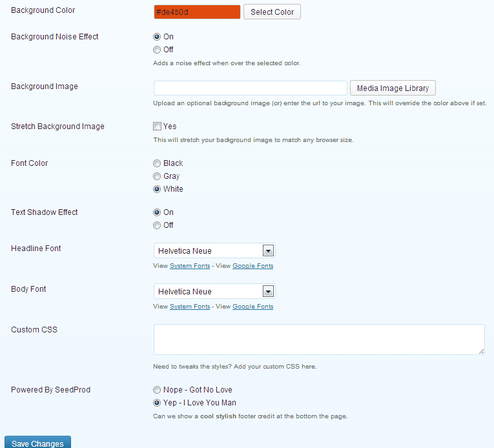
Task: Choose White font color
Action: pyautogui.click(x=156, y=189)
